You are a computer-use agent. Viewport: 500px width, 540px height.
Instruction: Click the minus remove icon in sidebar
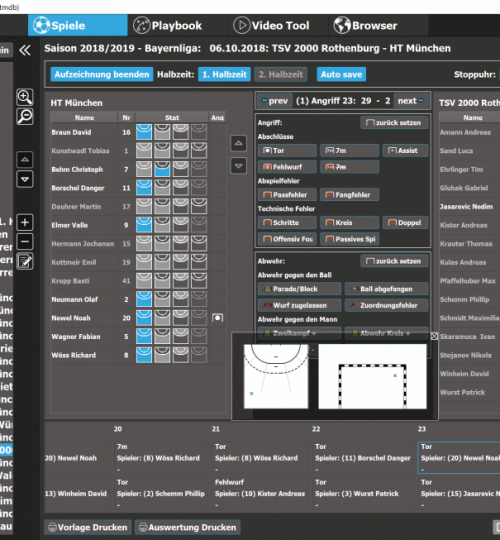(x=25, y=242)
